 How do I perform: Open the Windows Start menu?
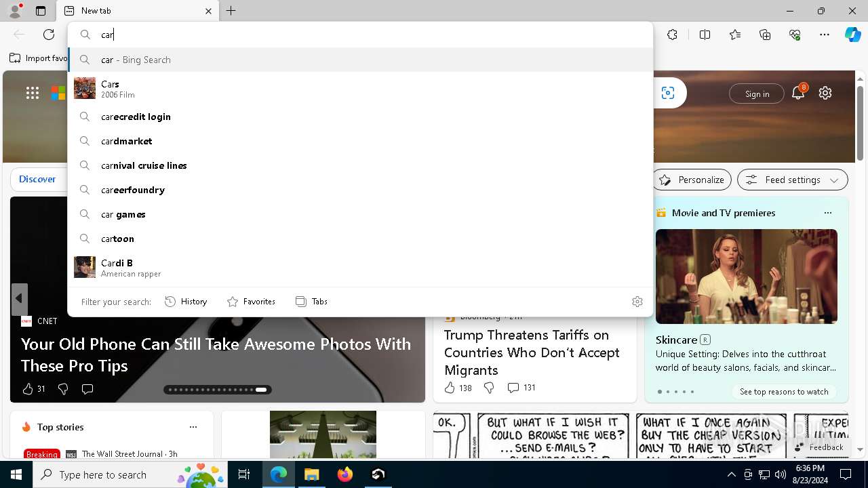(x=16, y=474)
